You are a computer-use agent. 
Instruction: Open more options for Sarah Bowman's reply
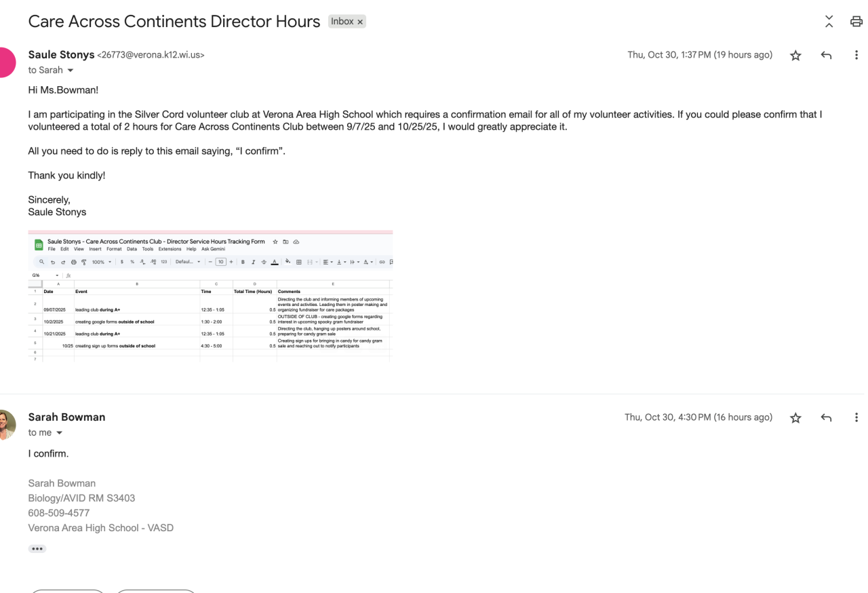coord(856,418)
